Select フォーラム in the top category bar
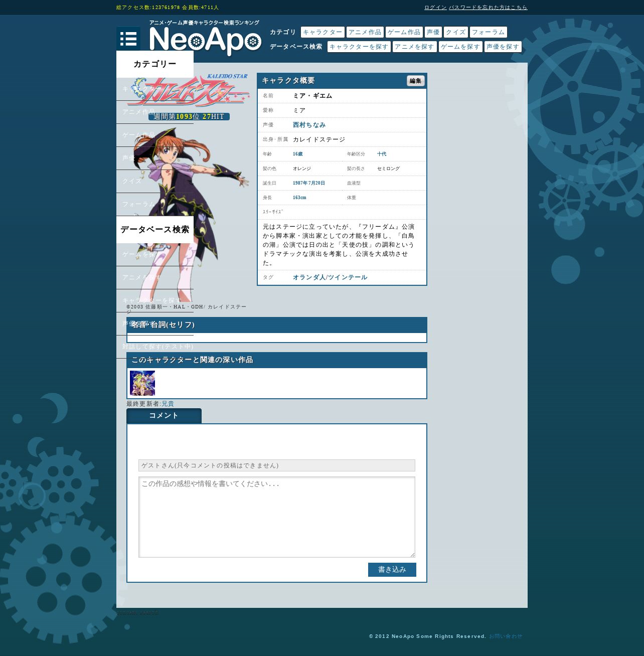Viewport: 644px width, 656px height. click(489, 32)
